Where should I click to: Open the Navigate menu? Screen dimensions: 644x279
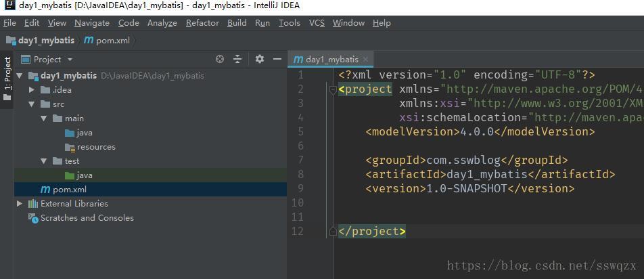(x=92, y=23)
